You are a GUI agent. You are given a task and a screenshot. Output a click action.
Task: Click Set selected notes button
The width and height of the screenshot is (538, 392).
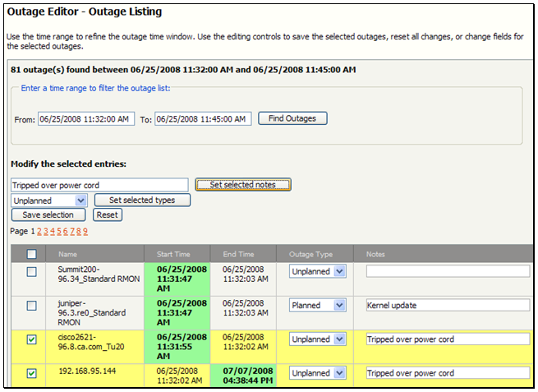(243, 185)
